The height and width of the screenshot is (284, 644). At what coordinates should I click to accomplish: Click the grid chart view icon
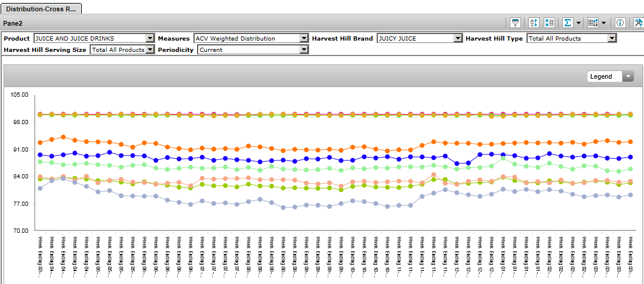[x=593, y=23]
